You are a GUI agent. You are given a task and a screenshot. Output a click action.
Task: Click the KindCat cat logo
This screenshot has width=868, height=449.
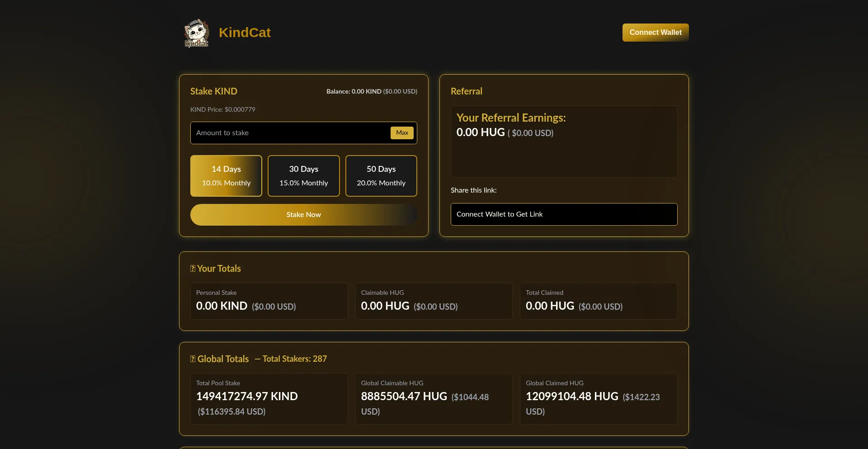[196, 33]
